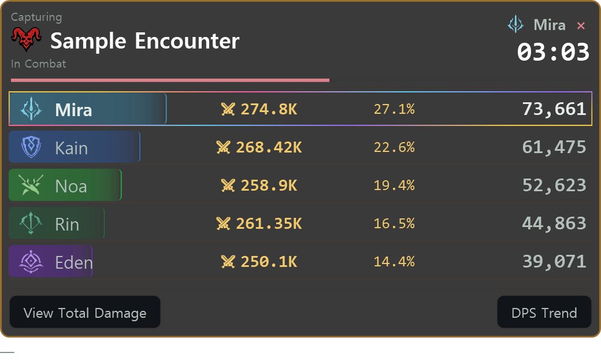Click Noa's crossed blades class icon
This screenshot has height=364, width=601.
click(x=31, y=185)
